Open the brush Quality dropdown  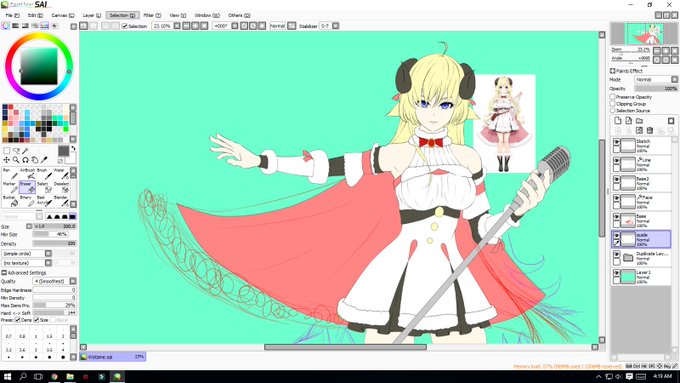coord(55,281)
